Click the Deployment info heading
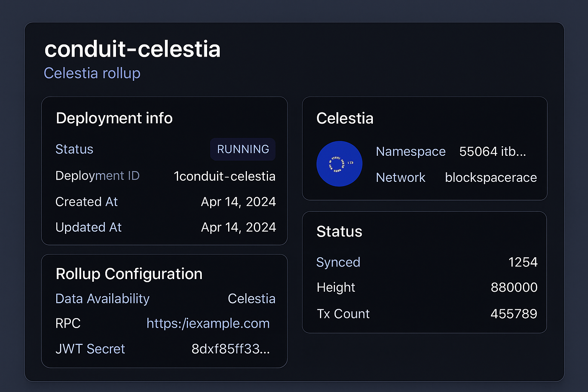 pyautogui.click(x=114, y=118)
